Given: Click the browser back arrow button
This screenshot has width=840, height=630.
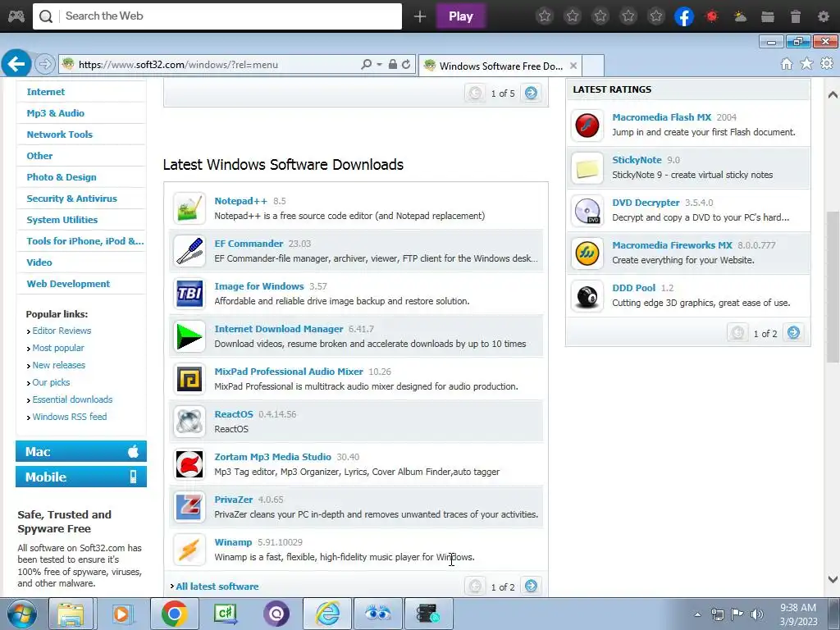Looking at the screenshot, I should [16, 64].
